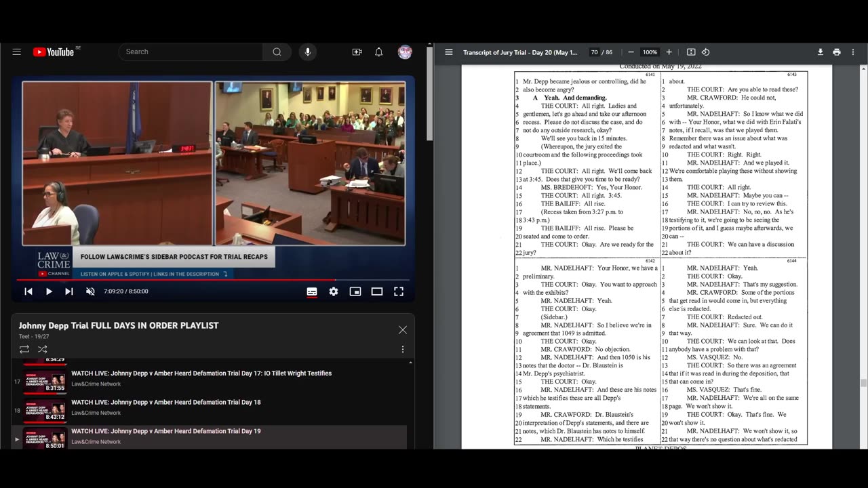
Task: Enter fullscreen video mode
Action: tap(399, 291)
